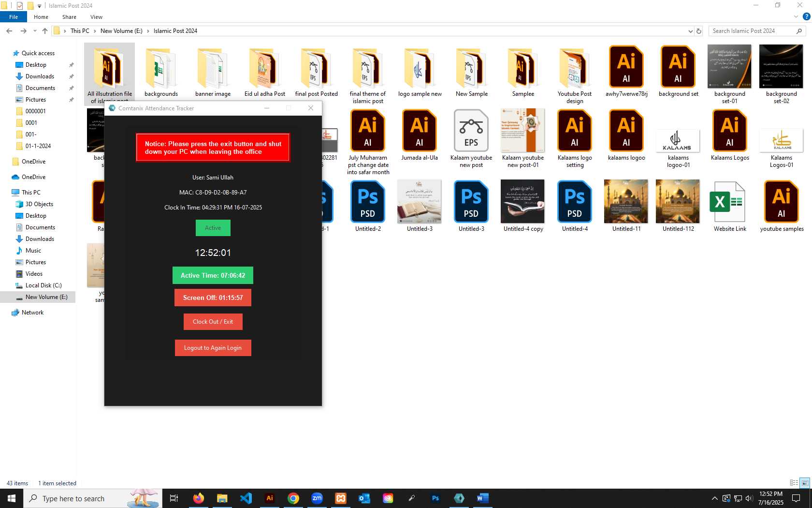Open Google Chrome from taskbar
The image size is (812, 508).
293,498
